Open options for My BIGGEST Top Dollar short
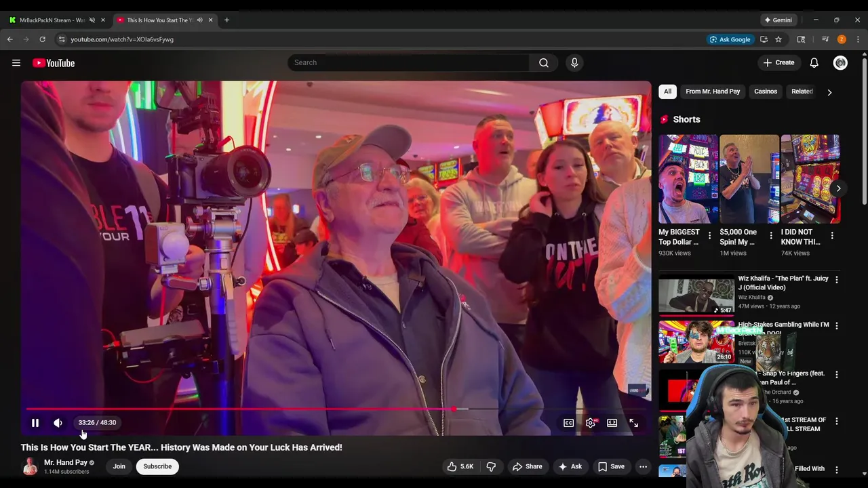 709,236
